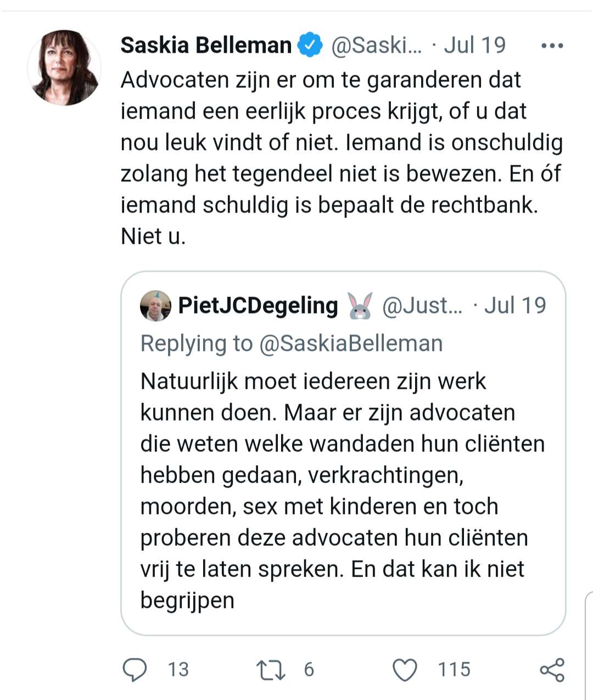Viewport: 593px width, 700px height.
Task: Click the rabbit emoji beside PietJCDegeling
Action: click(x=360, y=306)
